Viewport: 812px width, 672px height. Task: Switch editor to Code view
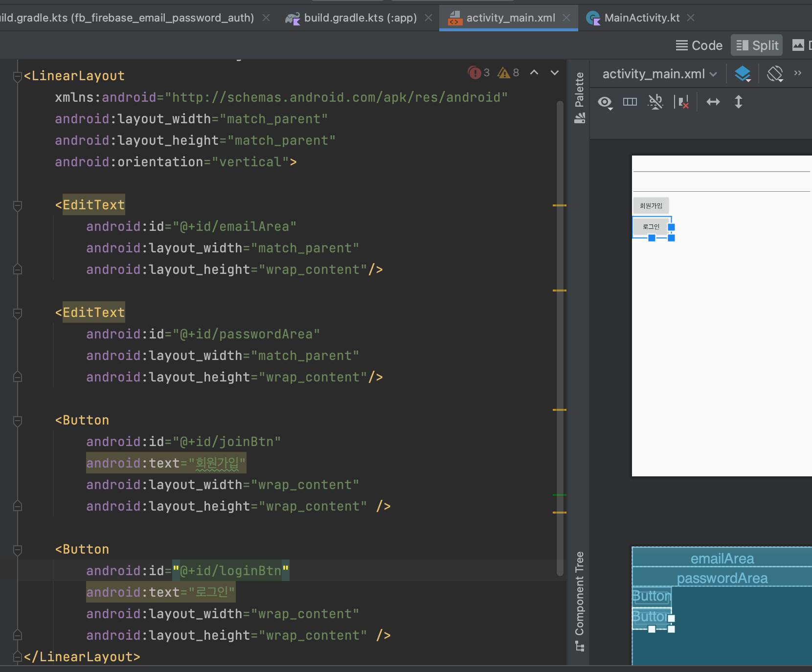click(x=699, y=45)
